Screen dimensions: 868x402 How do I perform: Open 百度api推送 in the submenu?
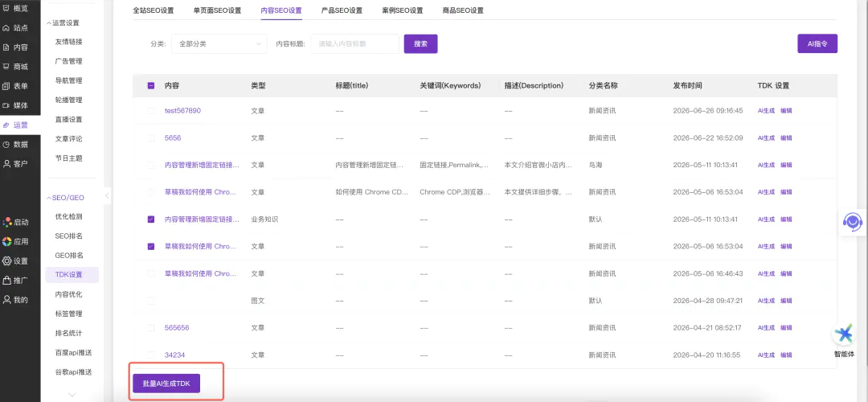73,353
